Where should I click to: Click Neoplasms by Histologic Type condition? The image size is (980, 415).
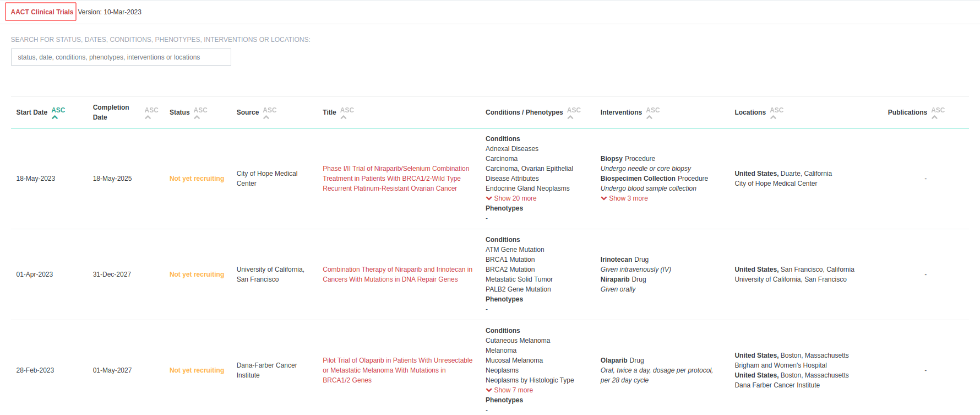[530, 380]
